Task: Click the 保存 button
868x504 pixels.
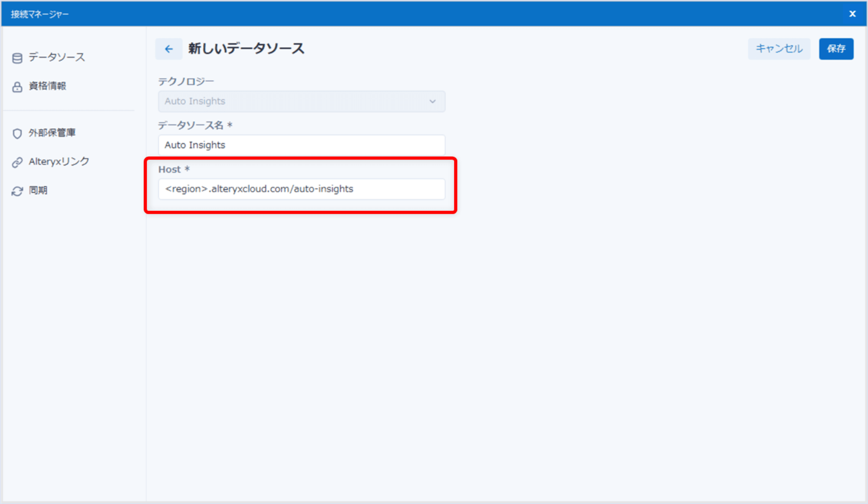Action: 836,49
